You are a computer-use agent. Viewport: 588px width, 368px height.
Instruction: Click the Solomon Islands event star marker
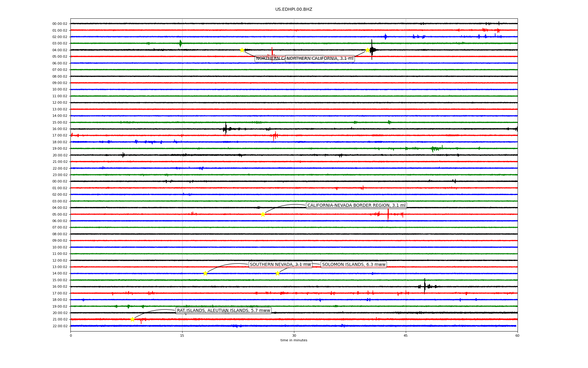pos(277,273)
